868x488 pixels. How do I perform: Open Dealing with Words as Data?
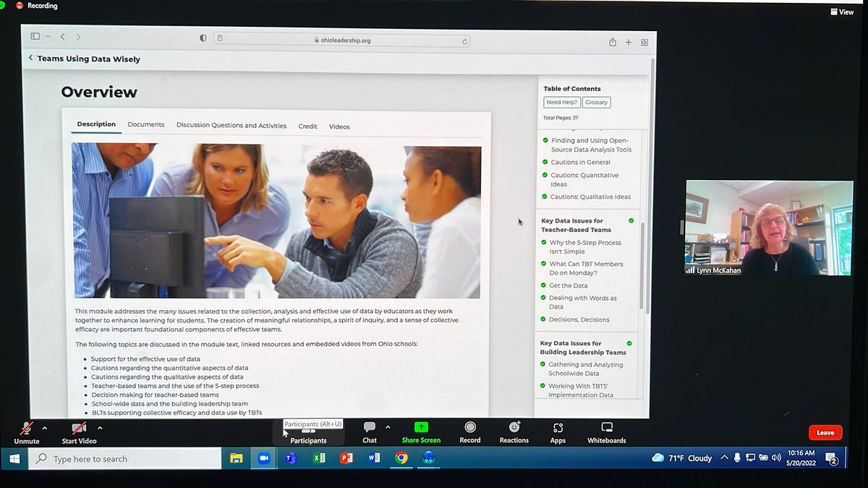(x=583, y=302)
